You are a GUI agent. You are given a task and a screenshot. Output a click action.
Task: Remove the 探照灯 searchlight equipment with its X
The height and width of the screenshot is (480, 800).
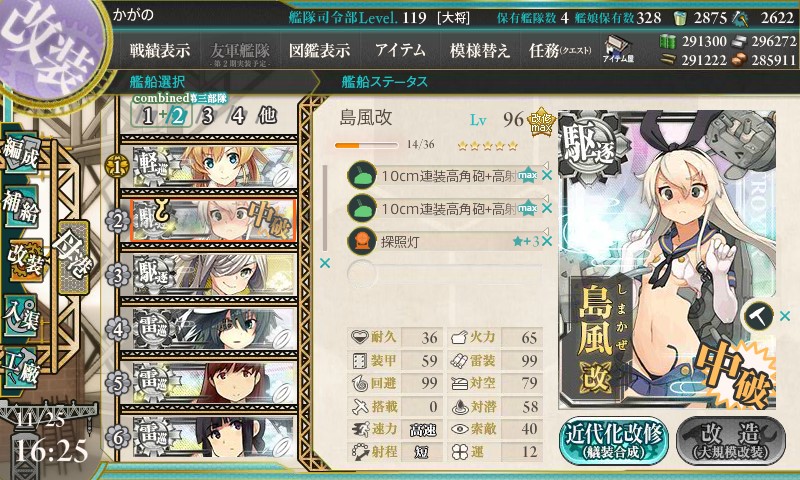pos(547,241)
